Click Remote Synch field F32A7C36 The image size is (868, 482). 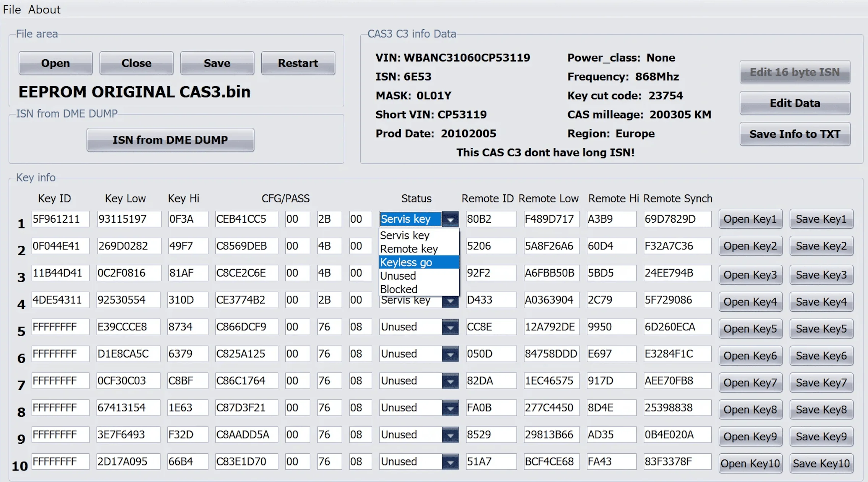click(677, 246)
